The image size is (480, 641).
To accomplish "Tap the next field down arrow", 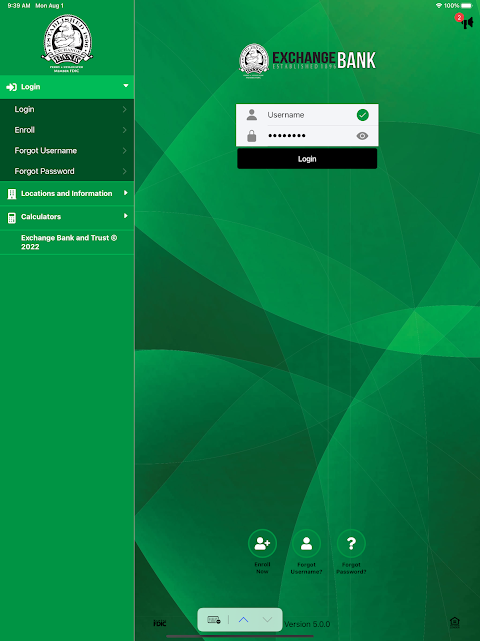I will [x=267, y=620].
